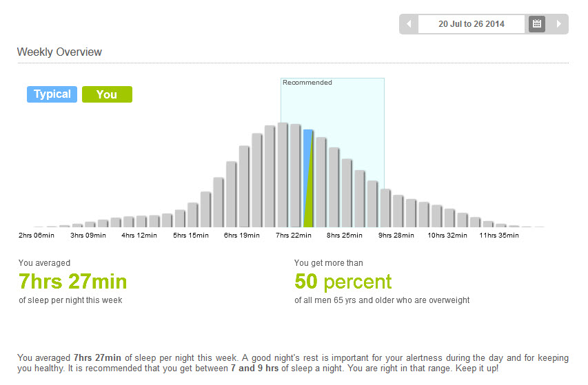588x385 pixels.
Task: Click the date range field showing 20 Jul to 26 2014
Action: [x=472, y=24]
